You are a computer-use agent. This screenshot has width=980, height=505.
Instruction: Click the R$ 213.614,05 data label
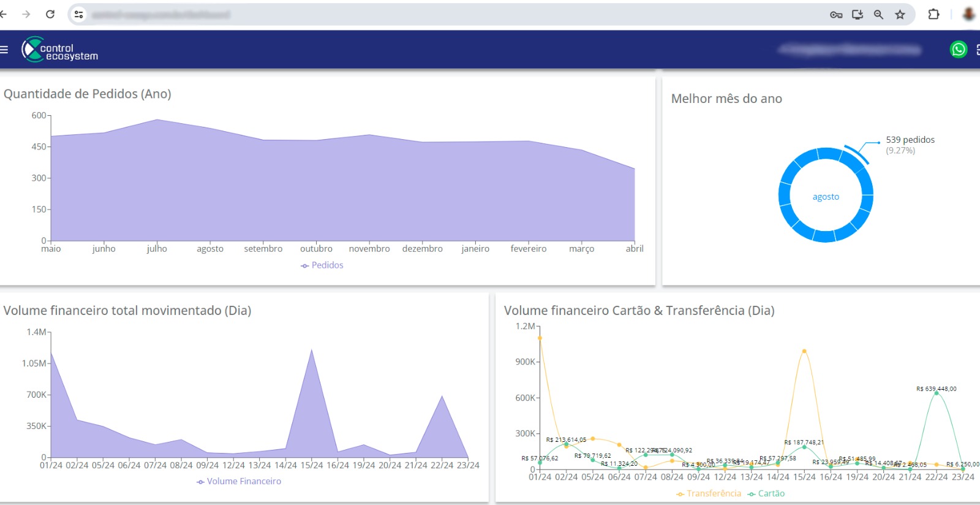566,440
